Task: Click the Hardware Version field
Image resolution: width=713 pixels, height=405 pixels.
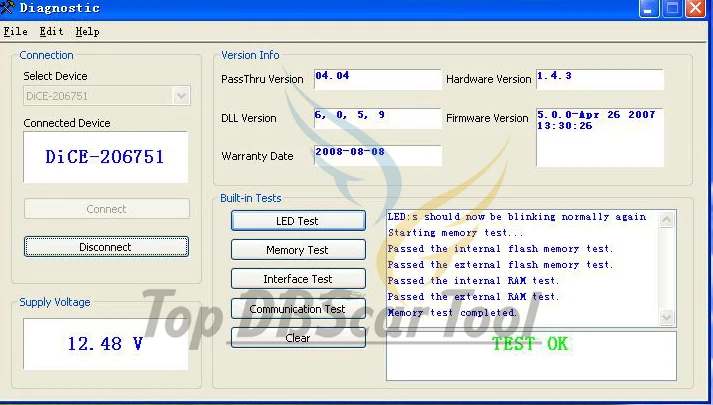Action: (x=600, y=79)
